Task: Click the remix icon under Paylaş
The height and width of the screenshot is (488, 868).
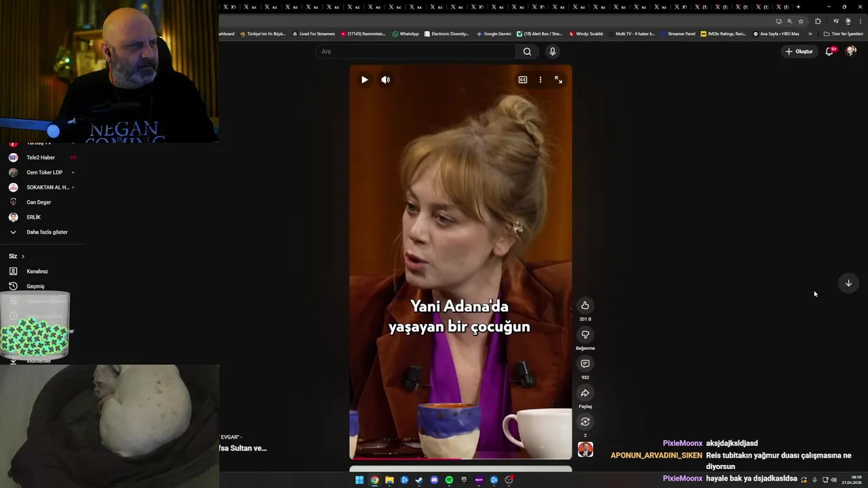Action: click(585, 422)
